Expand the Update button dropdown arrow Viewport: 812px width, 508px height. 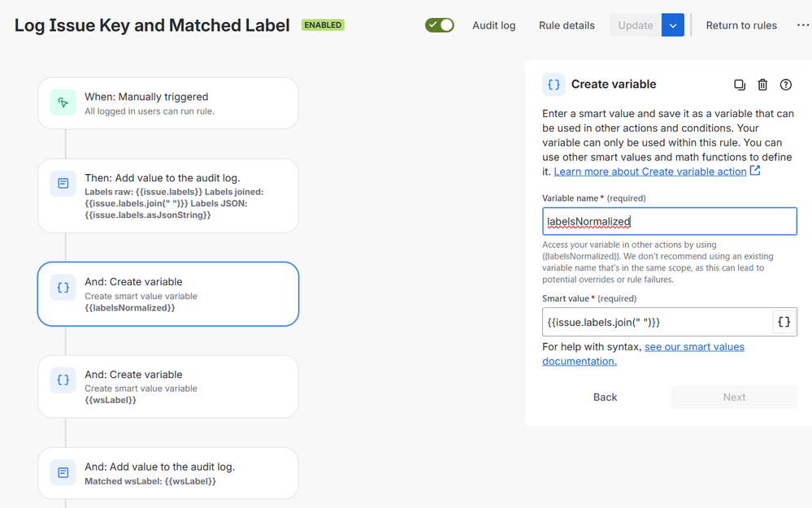pos(673,25)
